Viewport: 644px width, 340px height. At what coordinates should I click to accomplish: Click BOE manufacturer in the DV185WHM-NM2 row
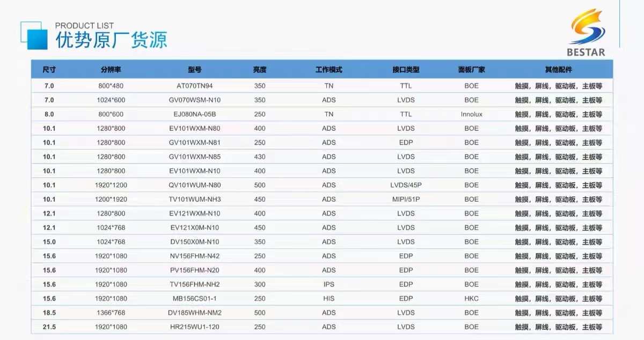tap(472, 313)
